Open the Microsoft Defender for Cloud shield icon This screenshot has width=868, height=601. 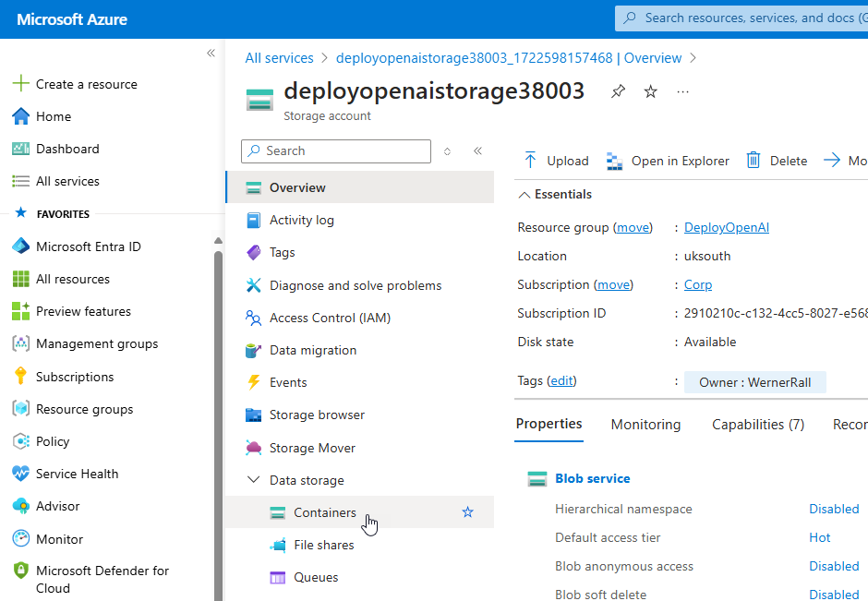pyautogui.click(x=20, y=571)
